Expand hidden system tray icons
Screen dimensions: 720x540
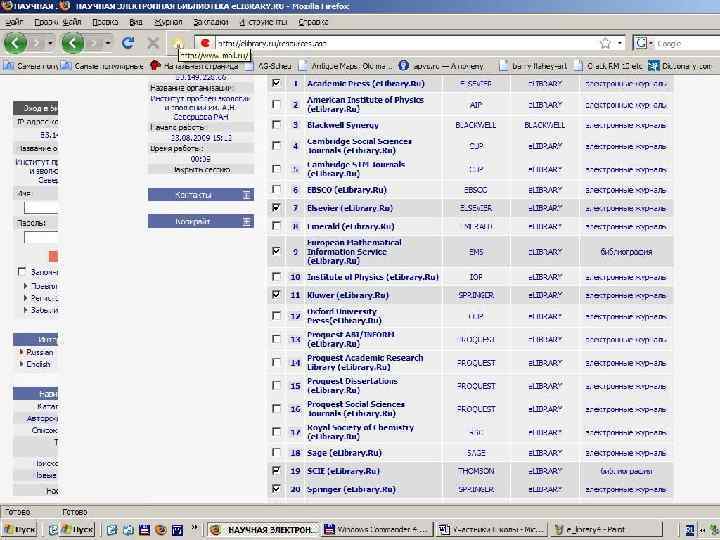[701, 530]
